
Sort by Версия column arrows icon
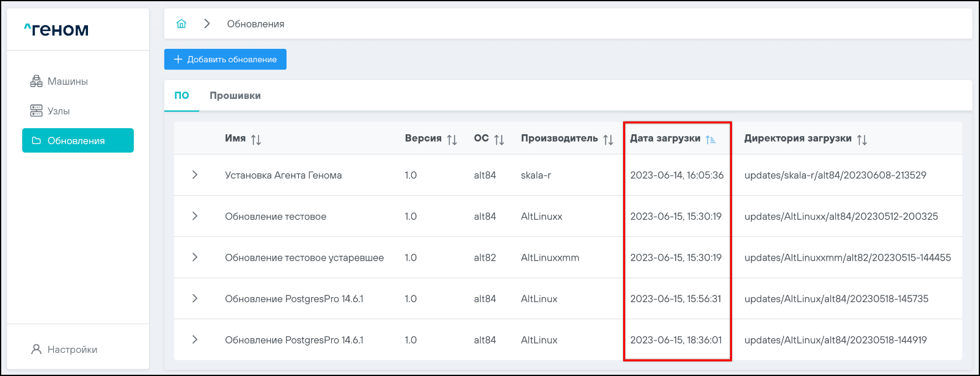pos(452,140)
